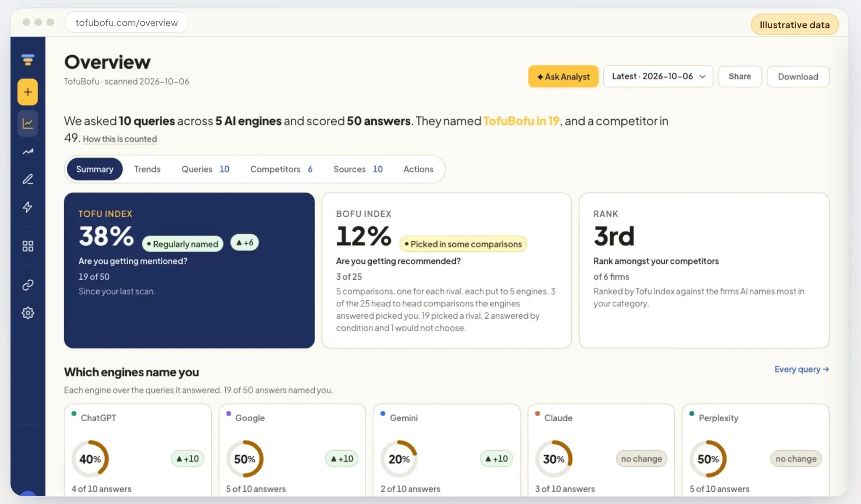Click the Gemini 20% progress ring
861x504 pixels.
coord(399,459)
